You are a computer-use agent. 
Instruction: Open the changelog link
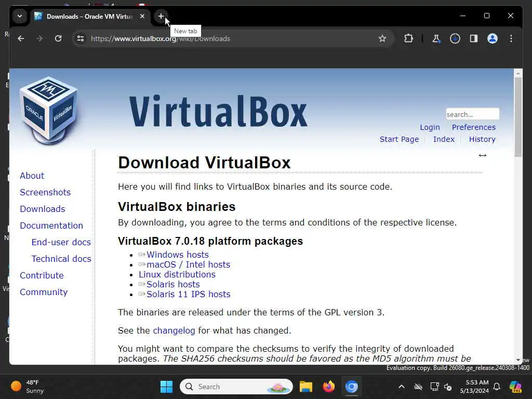pyautogui.click(x=174, y=330)
